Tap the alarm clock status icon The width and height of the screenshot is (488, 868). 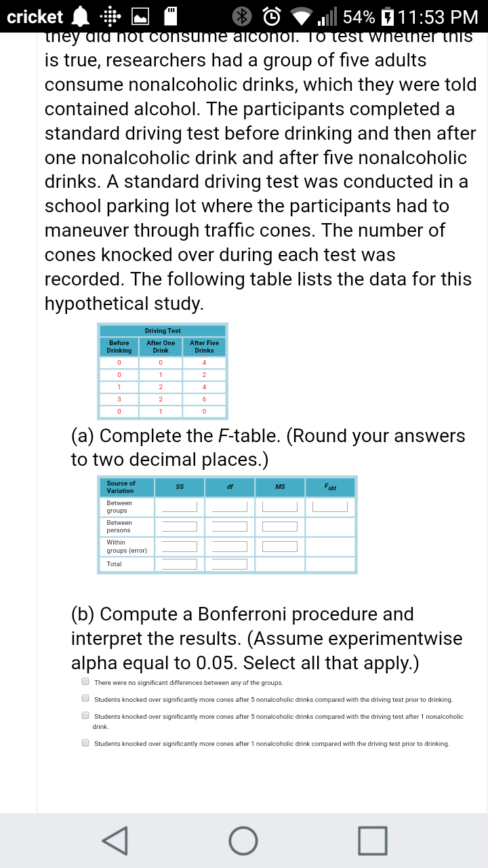(273, 16)
